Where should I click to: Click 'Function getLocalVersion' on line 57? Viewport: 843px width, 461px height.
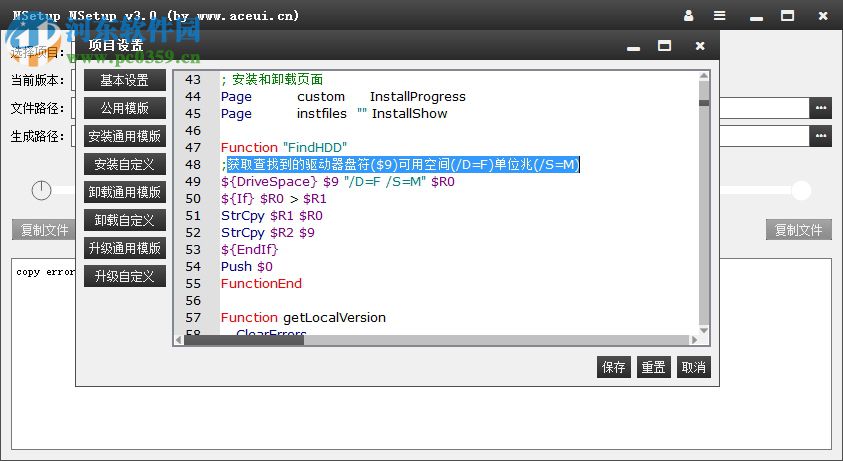coord(303,318)
